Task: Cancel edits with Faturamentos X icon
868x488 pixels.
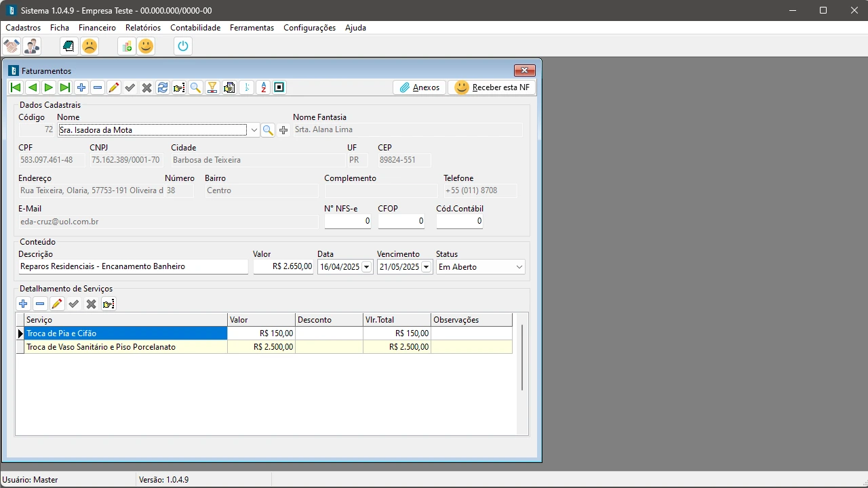Action: point(146,87)
